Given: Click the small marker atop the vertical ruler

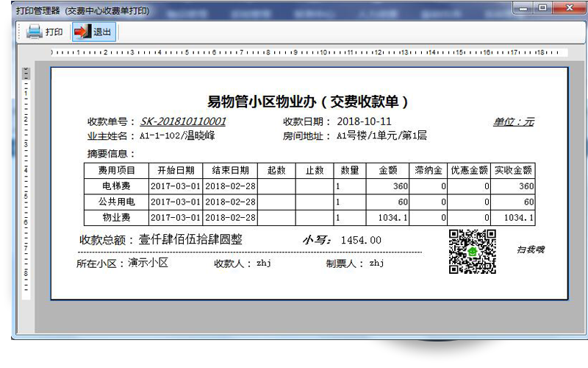Looking at the screenshot, I should coord(26,73).
